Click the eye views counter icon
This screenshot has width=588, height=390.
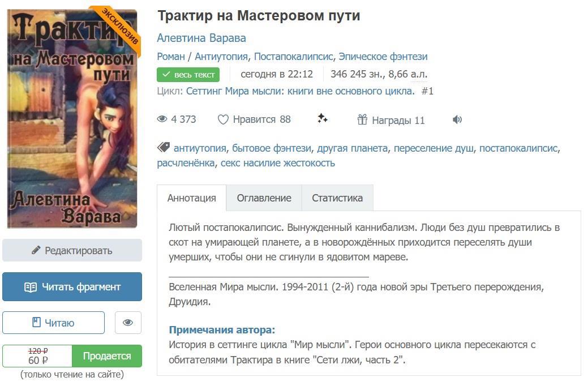click(x=162, y=119)
